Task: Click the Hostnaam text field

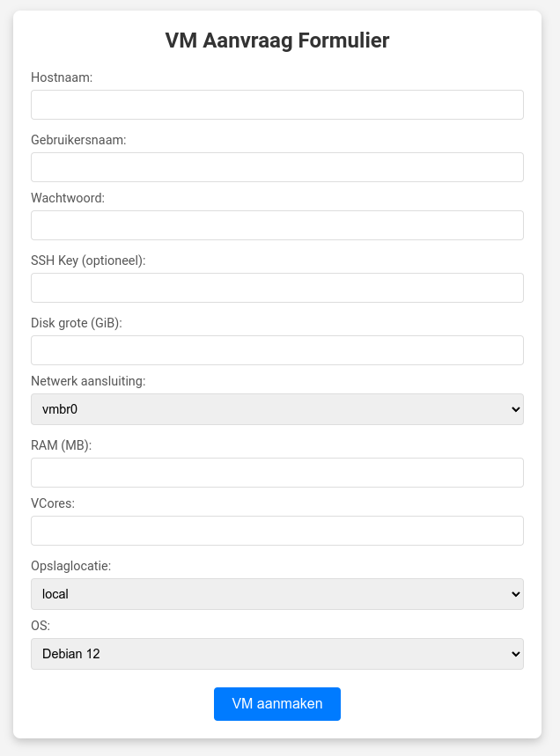Action: [x=276, y=105]
